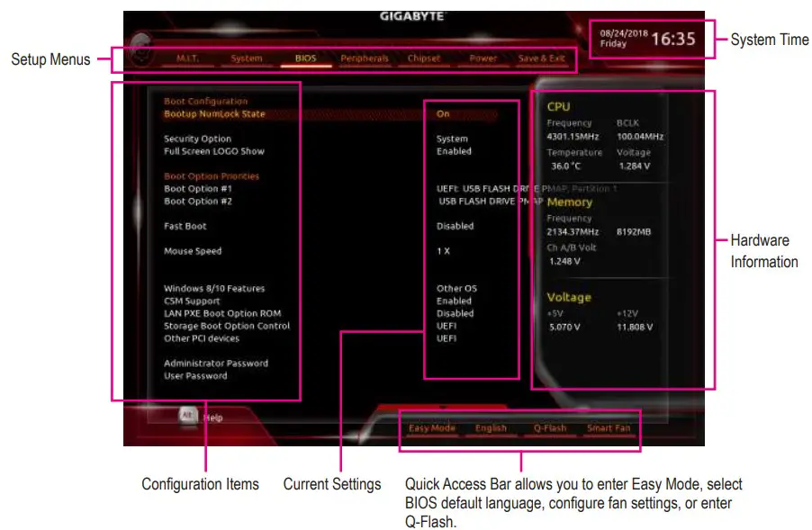Click the +12V reading 11.808 V

tap(635, 328)
